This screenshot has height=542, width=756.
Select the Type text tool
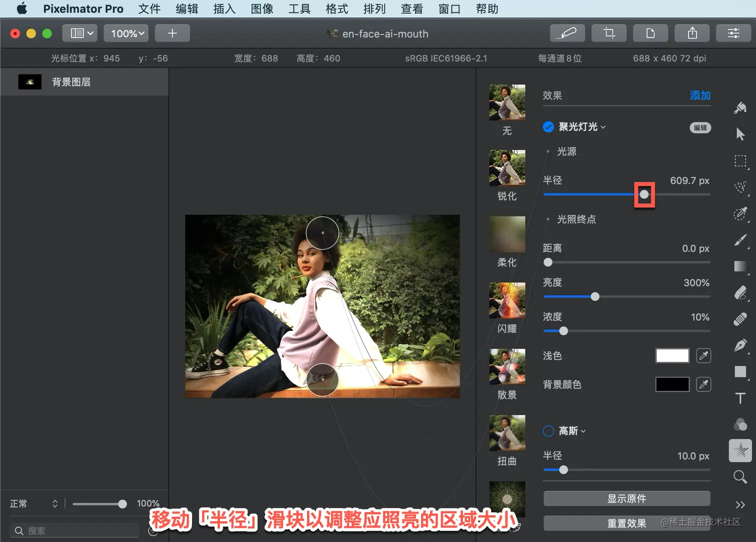[740, 398]
